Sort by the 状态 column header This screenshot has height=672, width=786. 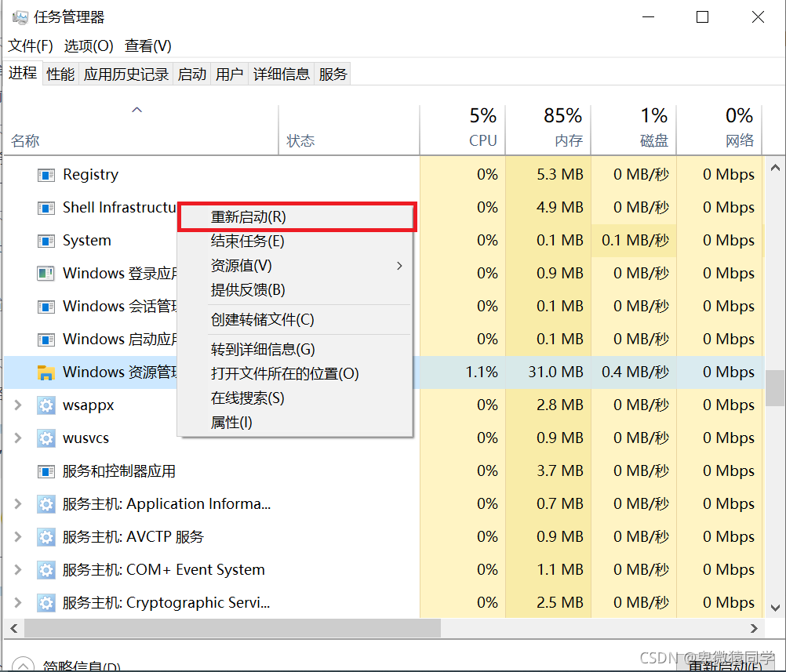pyautogui.click(x=349, y=129)
